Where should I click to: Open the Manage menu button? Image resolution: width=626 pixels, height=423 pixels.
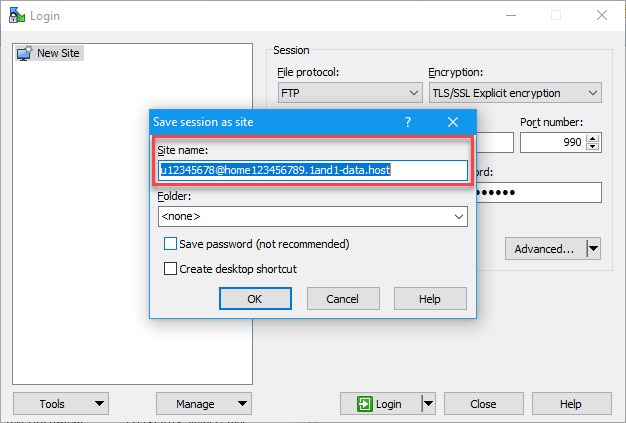203,404
